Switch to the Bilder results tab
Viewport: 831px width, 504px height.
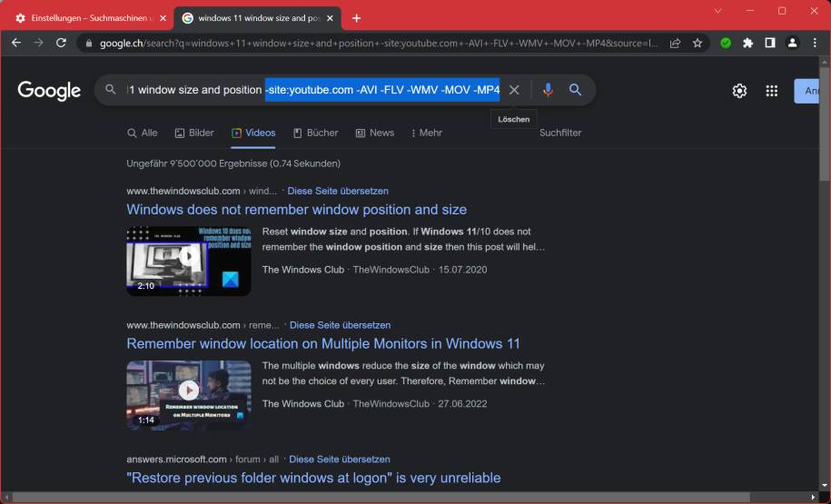194,133
